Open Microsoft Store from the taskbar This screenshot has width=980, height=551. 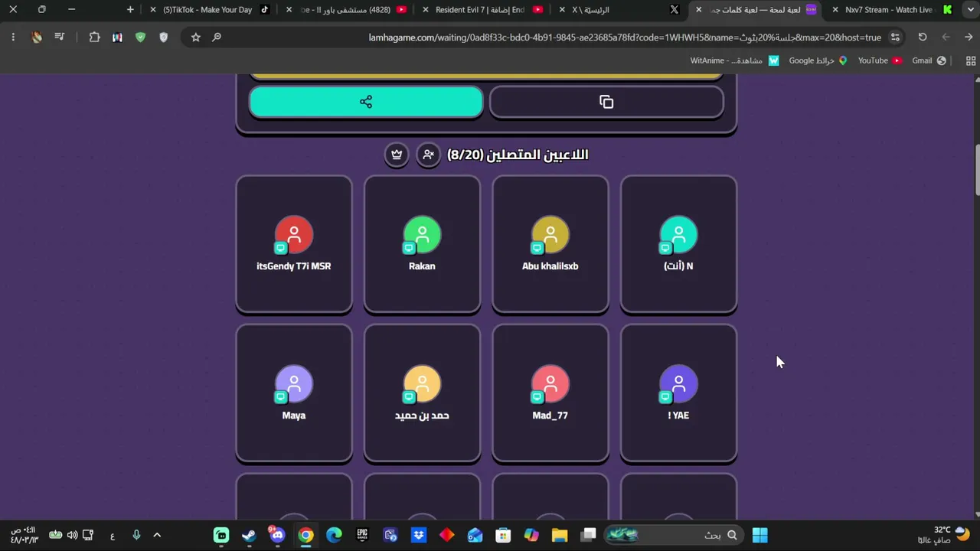[x=503, y=535]
